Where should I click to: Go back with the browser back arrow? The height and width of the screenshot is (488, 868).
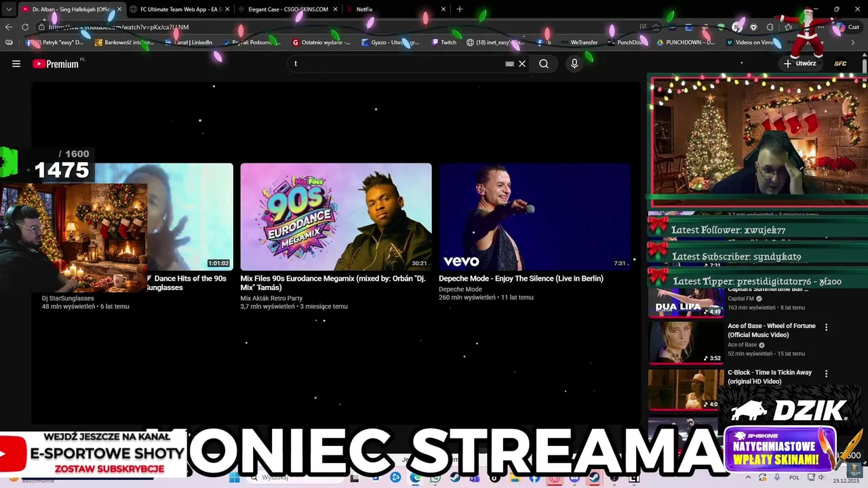point(9,27)
